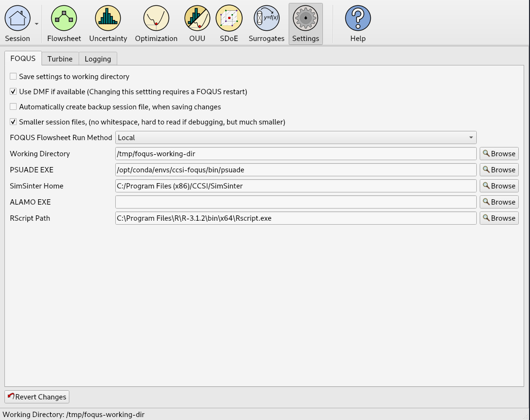The height and width of the screenshot is (420, 530).
Task: Click the SimSinter Home path field
Action: 296,186
